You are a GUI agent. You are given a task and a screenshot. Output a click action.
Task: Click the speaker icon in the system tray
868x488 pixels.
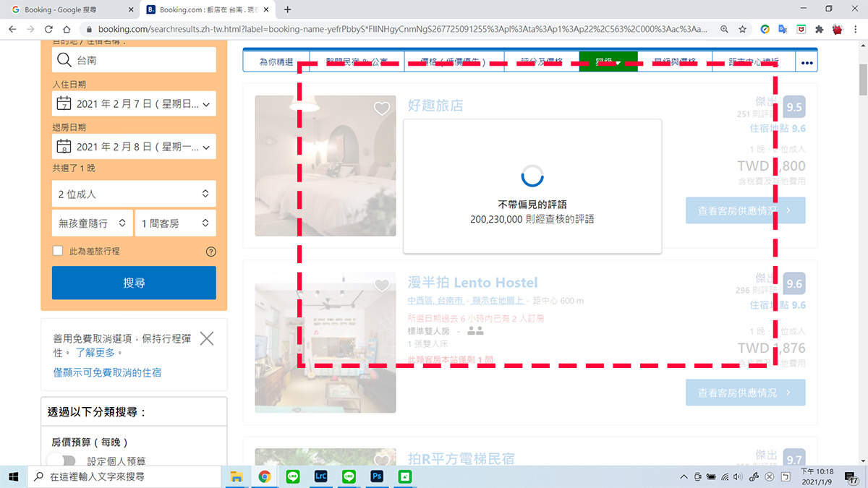[737, 476]
